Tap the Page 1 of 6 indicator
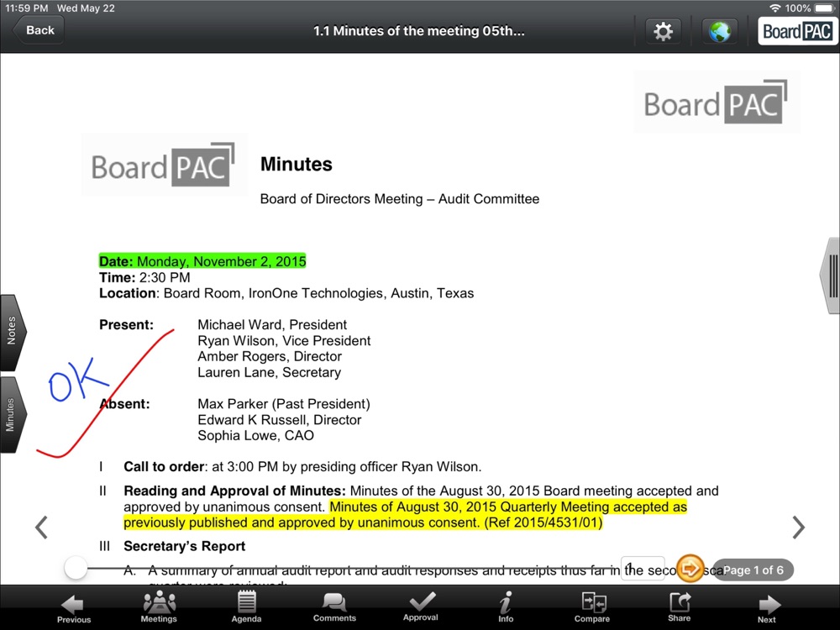 [753, 570]
